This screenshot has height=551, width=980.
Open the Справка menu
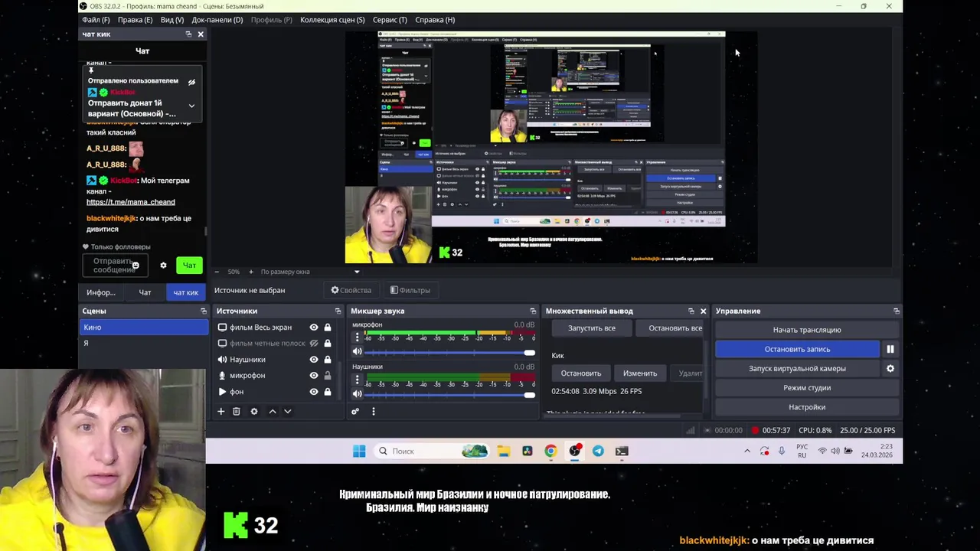435,20
